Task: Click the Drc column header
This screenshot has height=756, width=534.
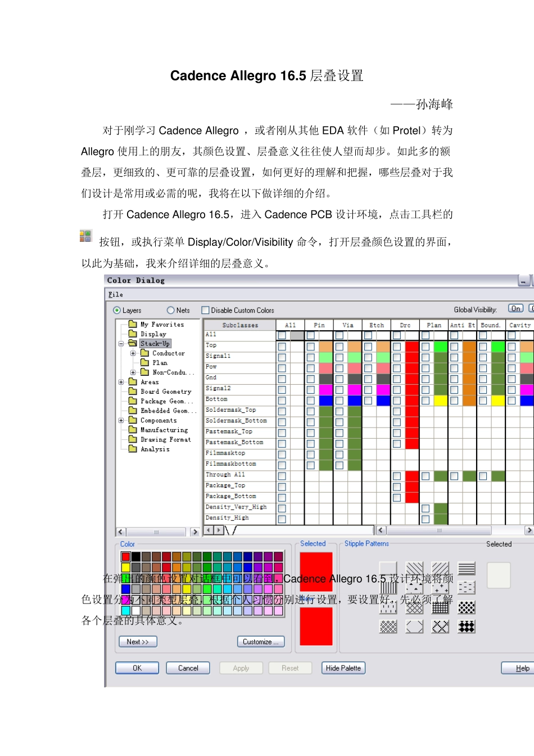Action: point(405,325)
